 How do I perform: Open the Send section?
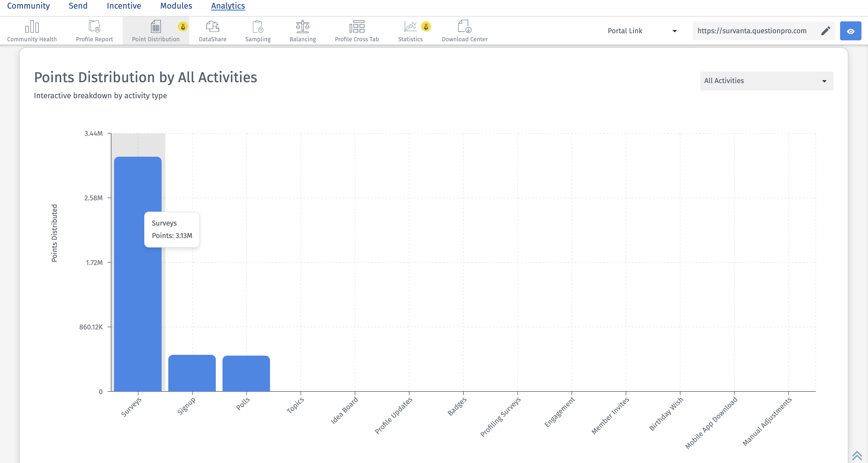78,6
